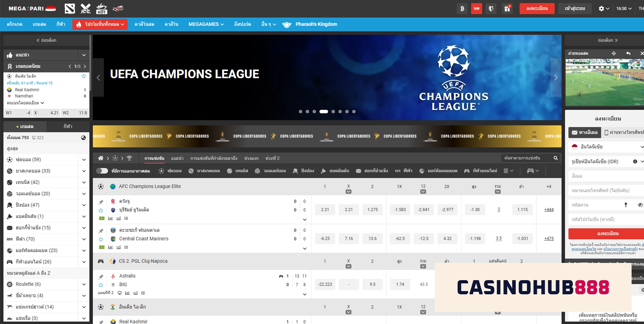Add Real Kashmir match to favorites star
The image size is (644, 324).
(84, 76)
